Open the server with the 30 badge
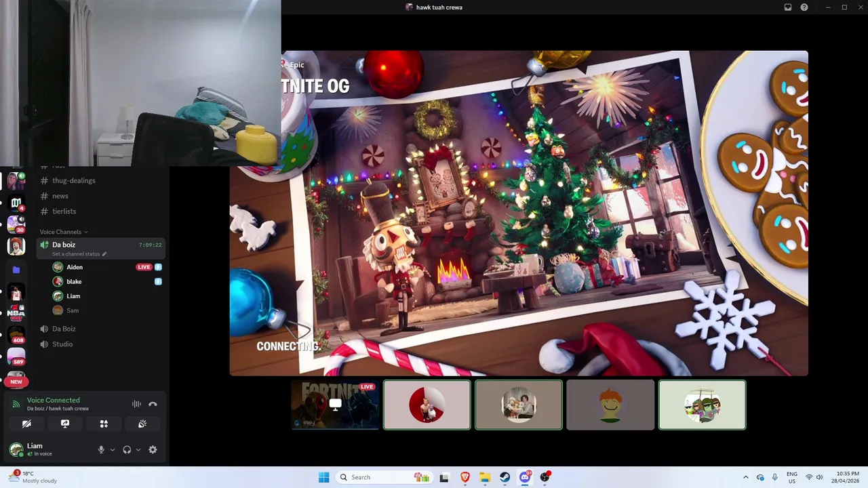Viewport: 868px width, 488px height. (x=16, y=224)
